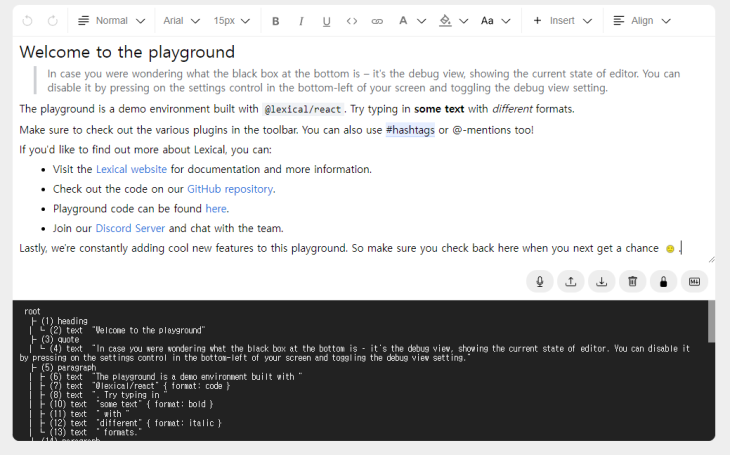Click the undo arrow icon
The height and width of the screenshot is (455, 730).
[27, 21]
